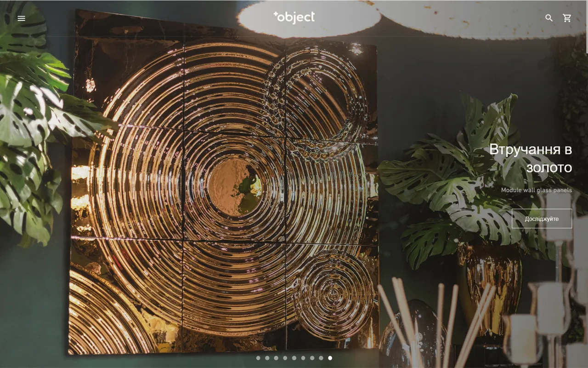Switch to the third carousel slide dot

(276, 358)
